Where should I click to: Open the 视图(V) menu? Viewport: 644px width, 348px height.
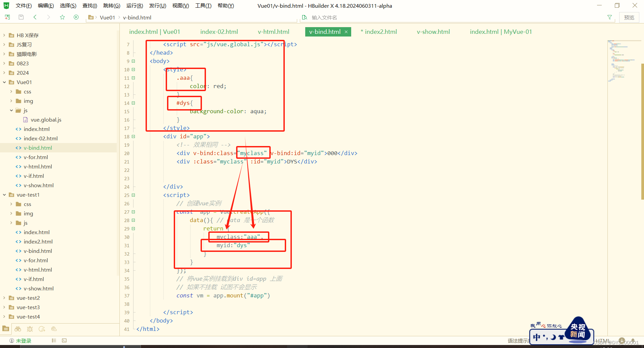180,6
